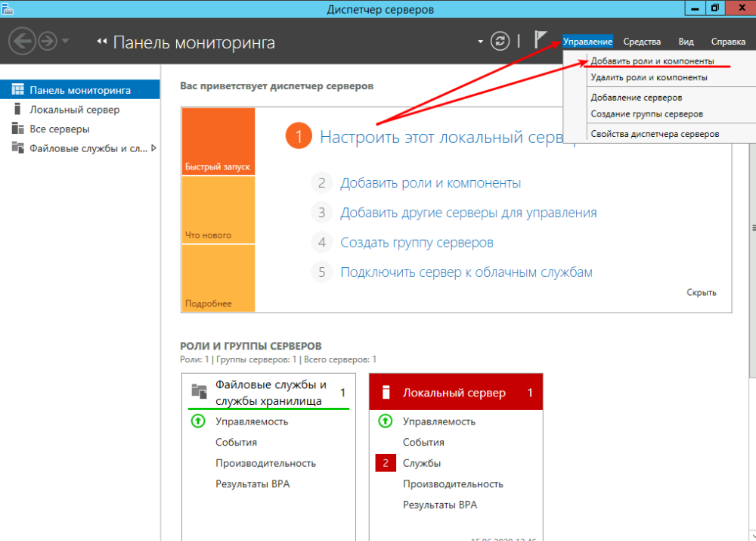Viewport: 756px width, 541px height.
Task: Click Подключить сервер к облачным службам
Action: point(466,272)
